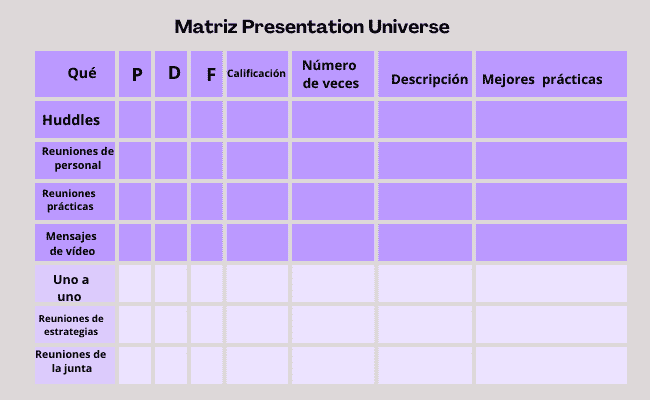Click Mejores prácticas cell for Uno a uno

551,283
